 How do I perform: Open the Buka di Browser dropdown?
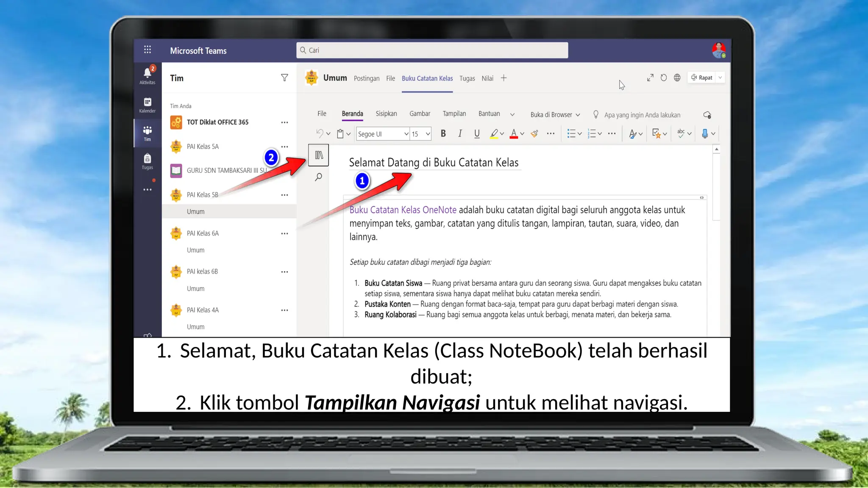[555, 115]
